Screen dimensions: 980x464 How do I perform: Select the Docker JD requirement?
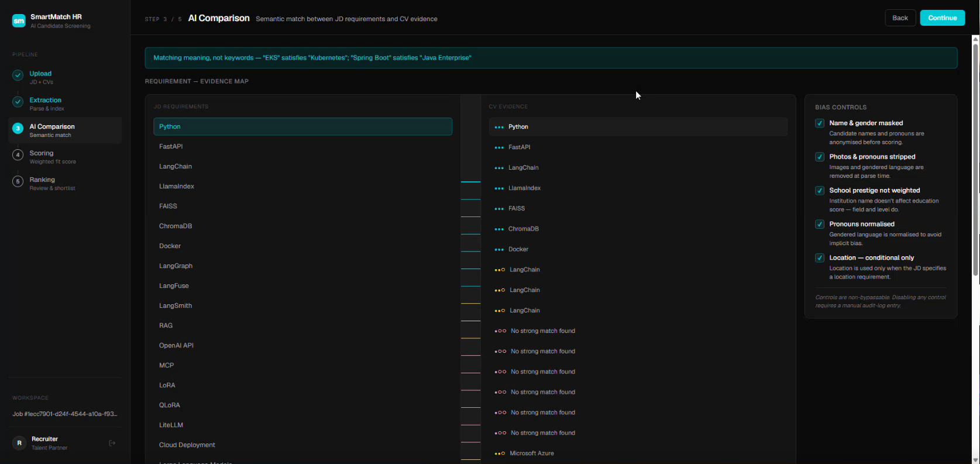click(x=302, y=246)
